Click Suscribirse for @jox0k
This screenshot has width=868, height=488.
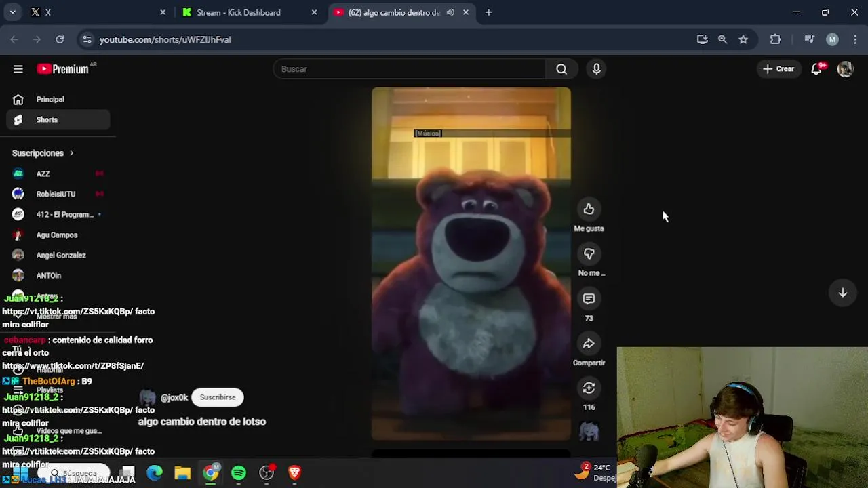218,397
